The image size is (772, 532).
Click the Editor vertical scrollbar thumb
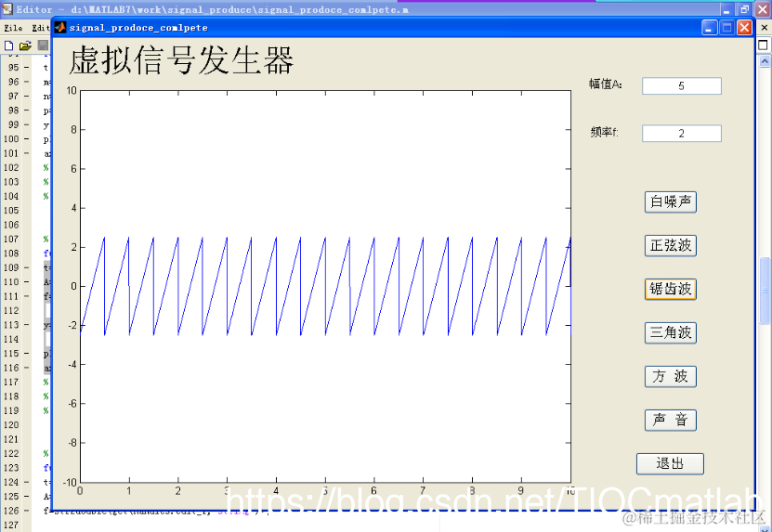(765, 291)
